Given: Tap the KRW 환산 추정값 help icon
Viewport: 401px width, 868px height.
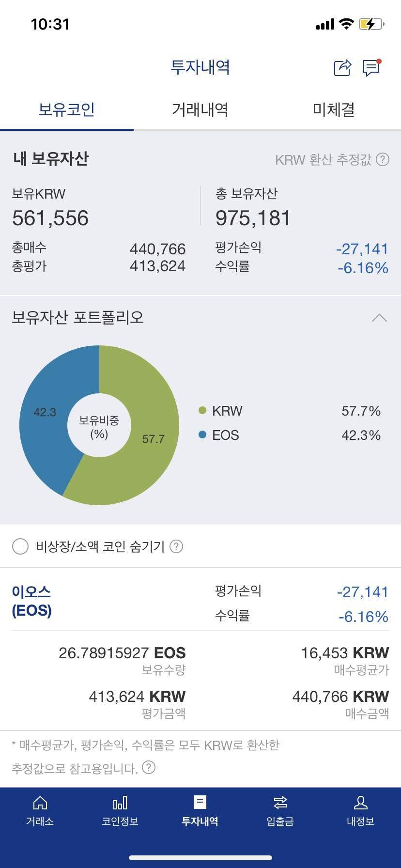Looking at the screenshot, I should click(x=383, y=160).
